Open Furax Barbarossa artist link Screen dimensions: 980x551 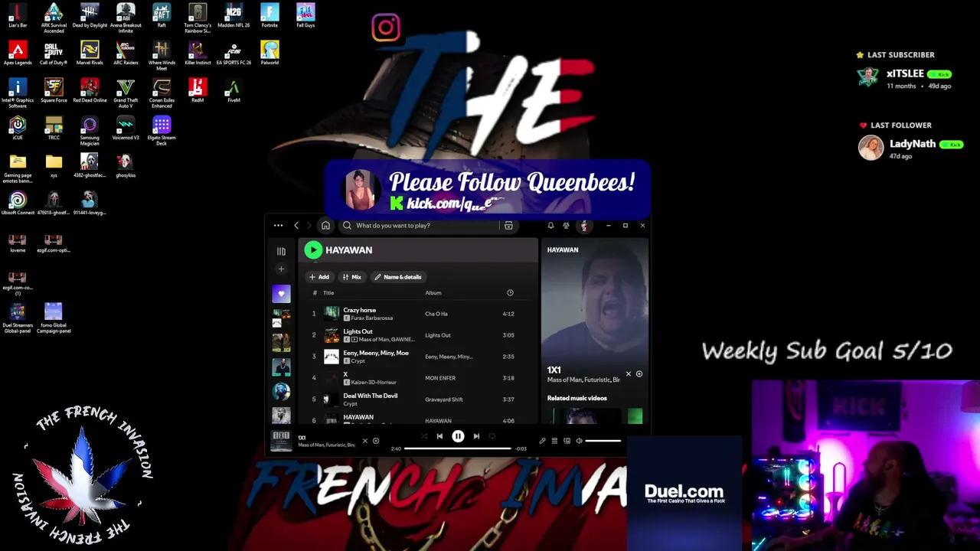coord(371,318)
